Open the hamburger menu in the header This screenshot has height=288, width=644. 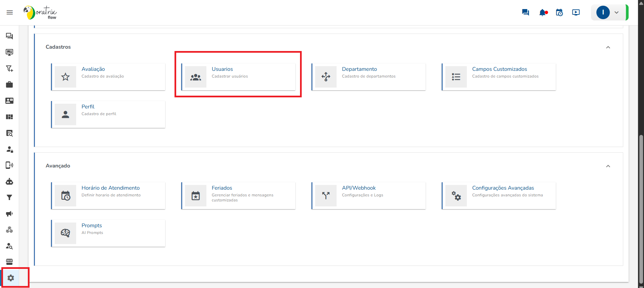[10, 12]
